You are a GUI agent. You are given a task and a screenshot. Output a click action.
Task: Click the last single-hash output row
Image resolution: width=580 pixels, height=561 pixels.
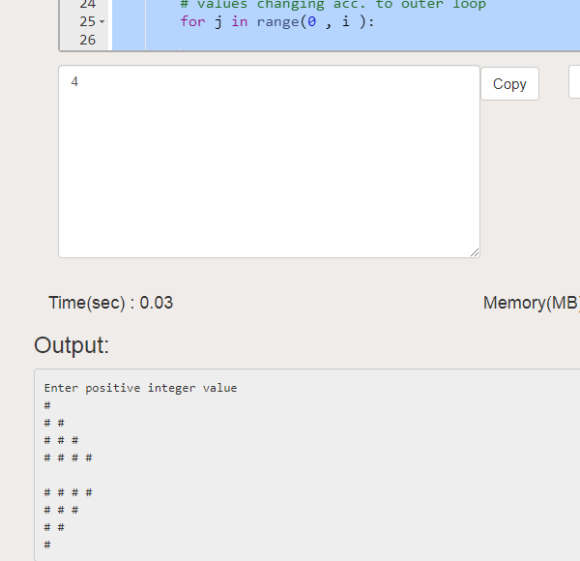[x=47, y=545]
